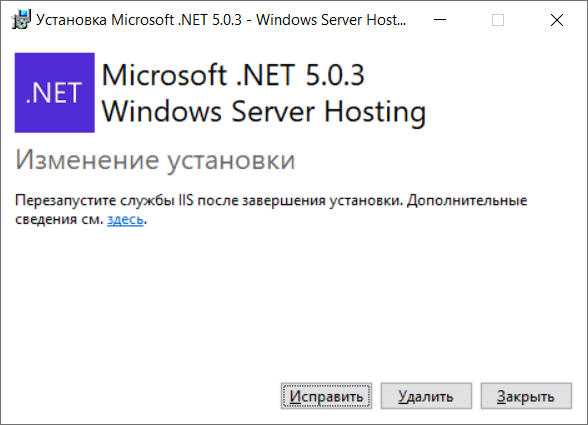
Task: Close the dialog with the X
Action: [x=557, y=20]
